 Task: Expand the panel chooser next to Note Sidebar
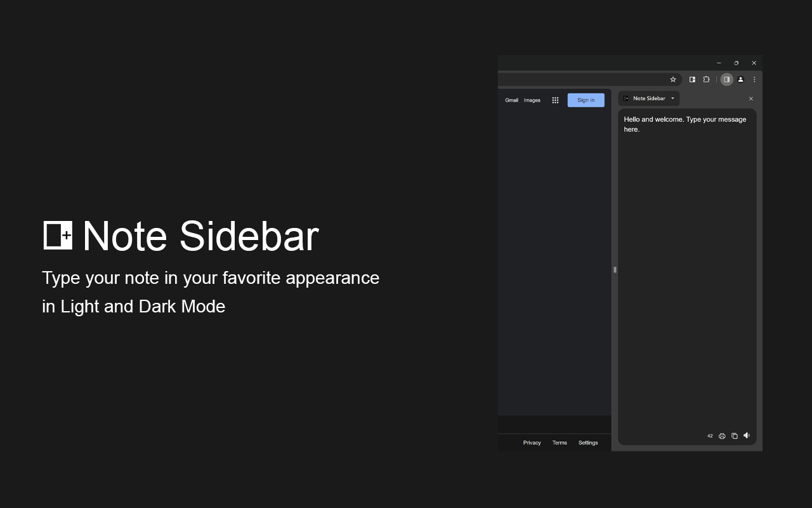(x=672, y=98)
